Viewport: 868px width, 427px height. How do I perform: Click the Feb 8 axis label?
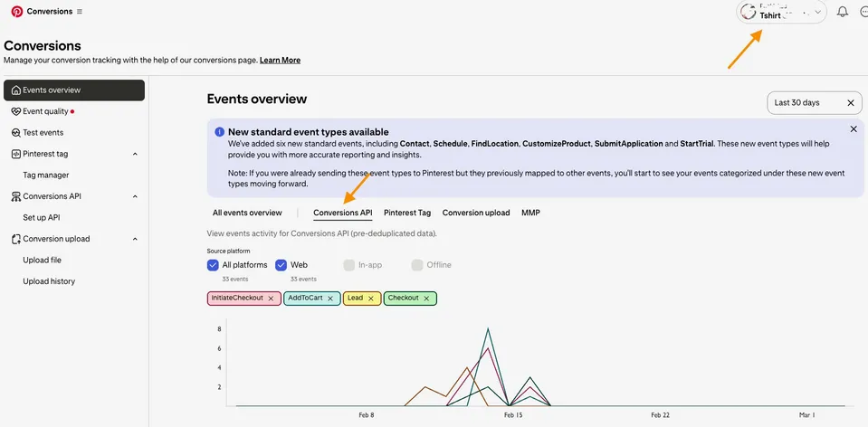click(x=367, y=415)
